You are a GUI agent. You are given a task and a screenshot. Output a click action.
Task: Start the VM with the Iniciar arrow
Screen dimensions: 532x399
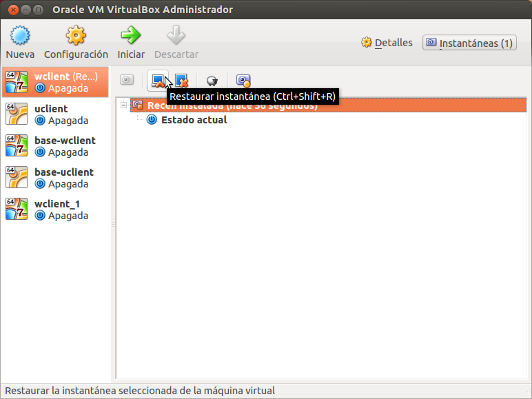point(131,35)
